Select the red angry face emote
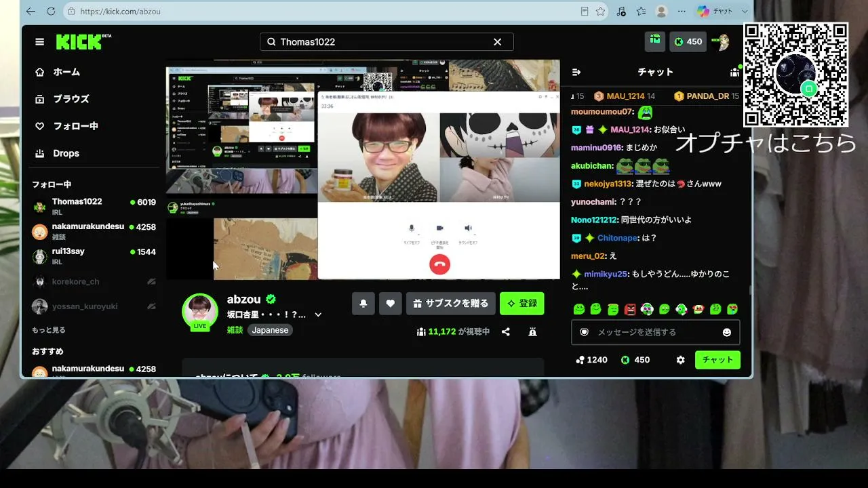Screen dimensions: 868x488 [x=630, y=309]
